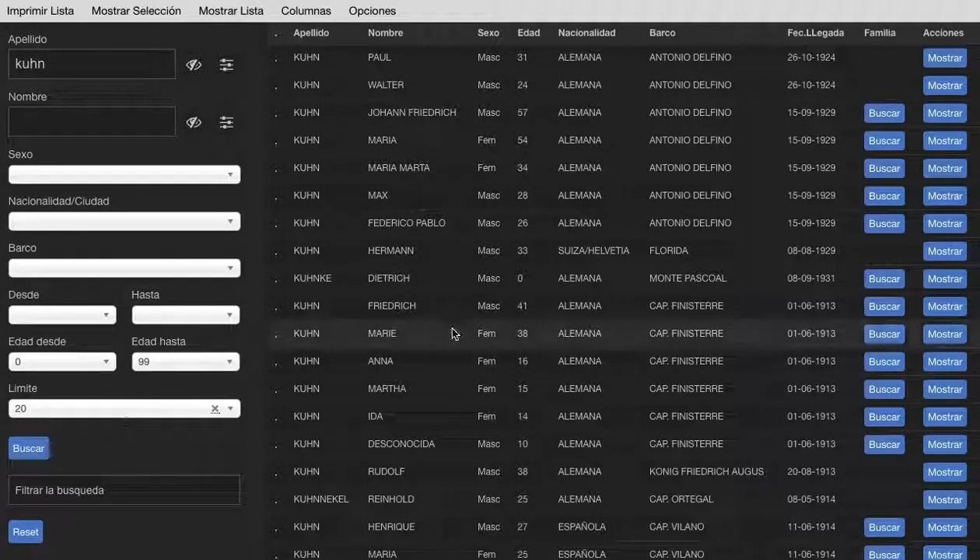This screenshot has width=980, height=560.
Task: Open the Edad hasta dropdown
Action: pos(186,362)
